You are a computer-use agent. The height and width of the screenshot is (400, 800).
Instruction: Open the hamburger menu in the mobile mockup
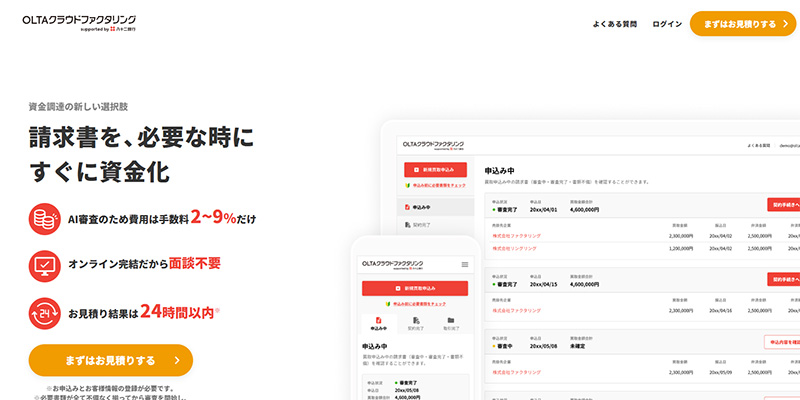(465, 264)
